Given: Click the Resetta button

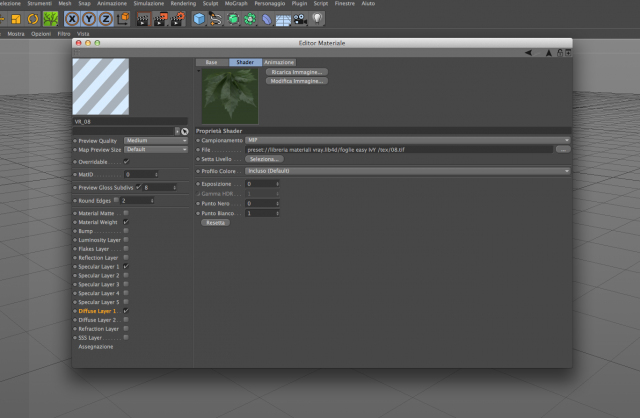Looking at the screenshot, I should (x=216, y=222).
